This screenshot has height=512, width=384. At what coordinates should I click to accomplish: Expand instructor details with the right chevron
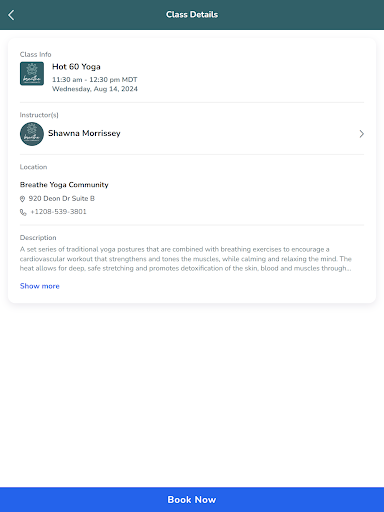pos(362,134)
